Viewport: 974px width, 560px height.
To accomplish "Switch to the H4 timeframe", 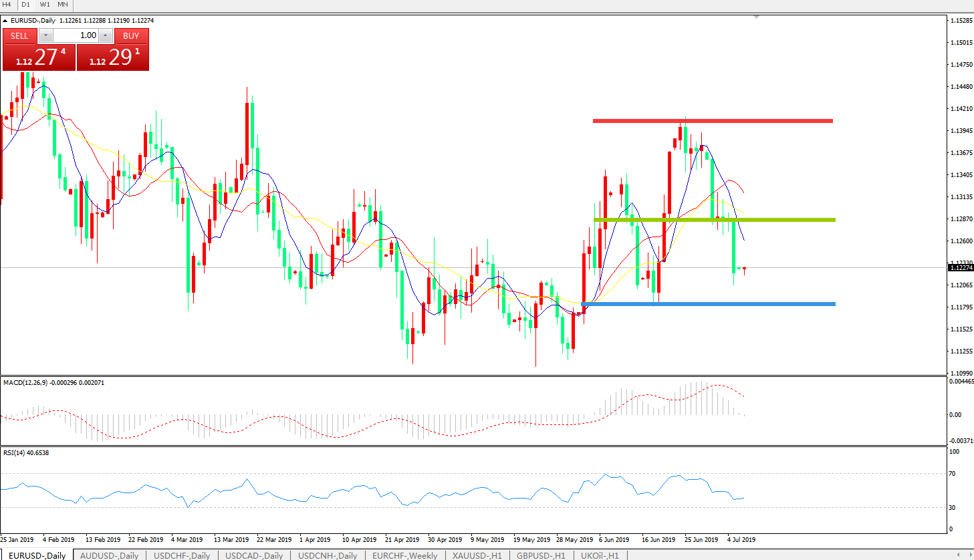I will [7, 5].
